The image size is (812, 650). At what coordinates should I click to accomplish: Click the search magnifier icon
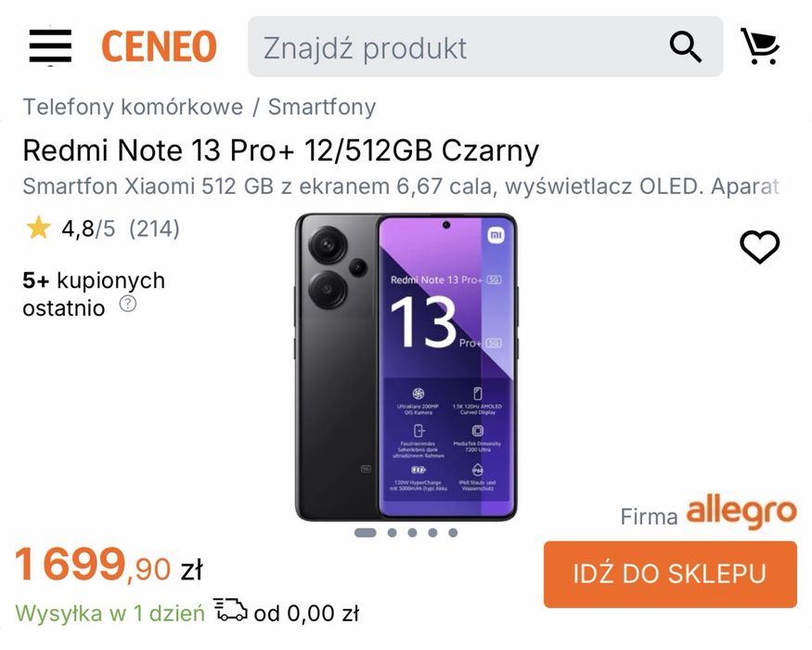(x=685, y=46)
